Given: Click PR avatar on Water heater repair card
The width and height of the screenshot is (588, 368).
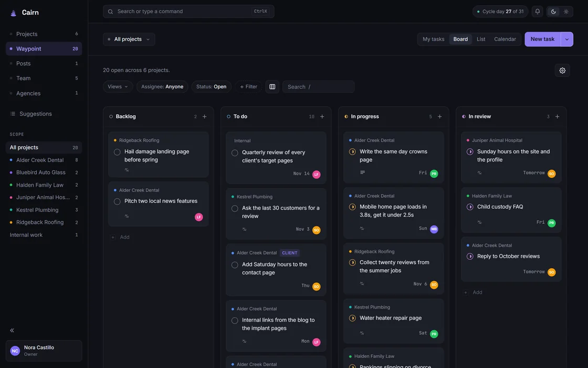Looking at the screenshot, I should (x=434, y=334).
